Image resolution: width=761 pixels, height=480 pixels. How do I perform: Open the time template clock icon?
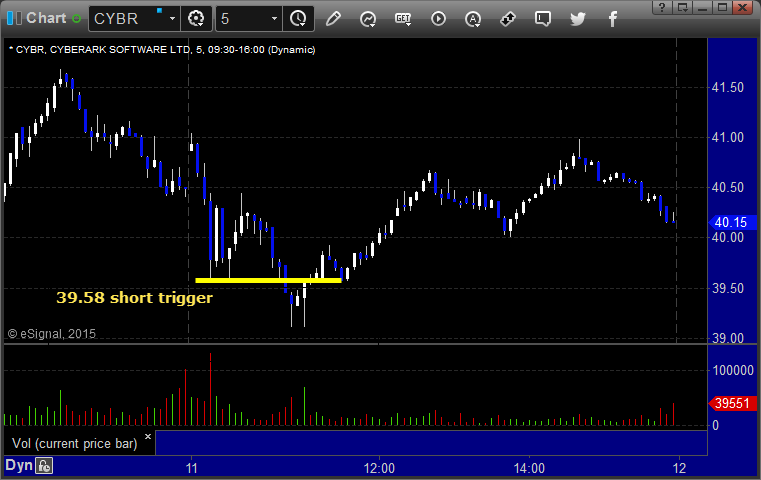pos(298,19)
